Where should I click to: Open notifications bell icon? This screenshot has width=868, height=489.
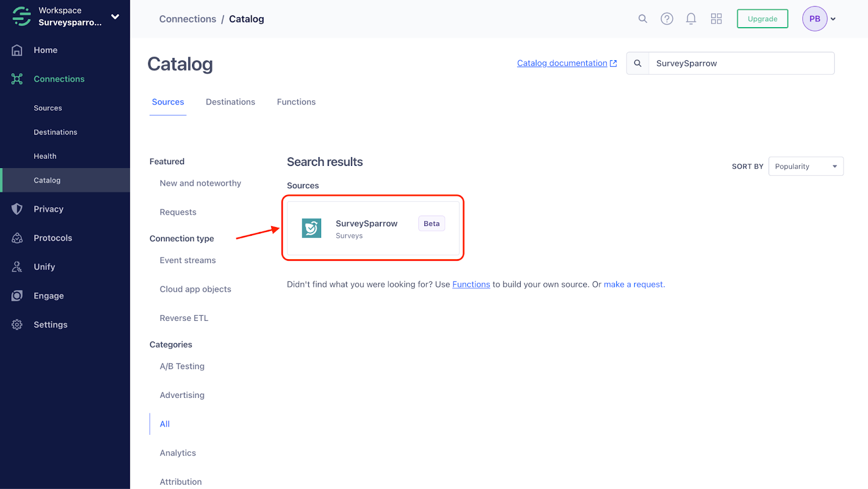pyautogui.click(x=691, y=19)
